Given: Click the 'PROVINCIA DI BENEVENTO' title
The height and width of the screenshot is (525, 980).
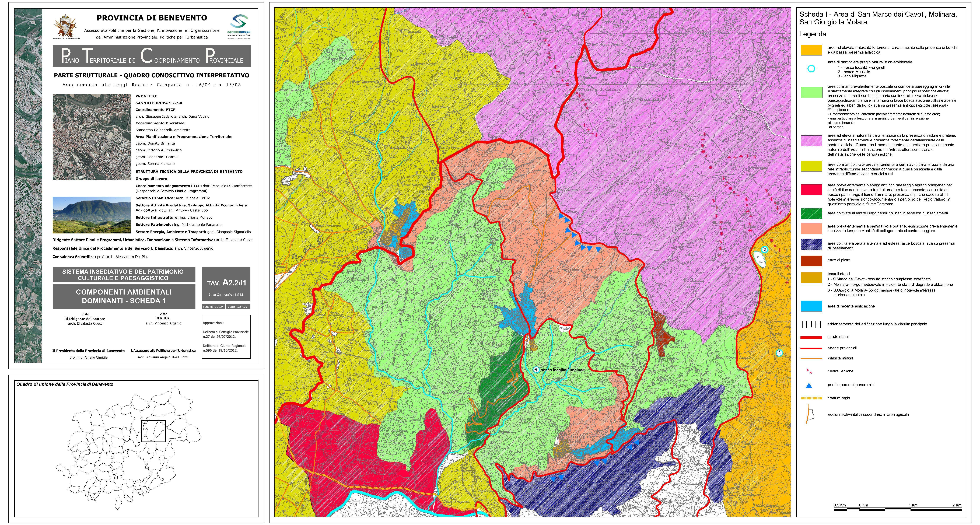Looking at the screenshot, I should (152, 18).
